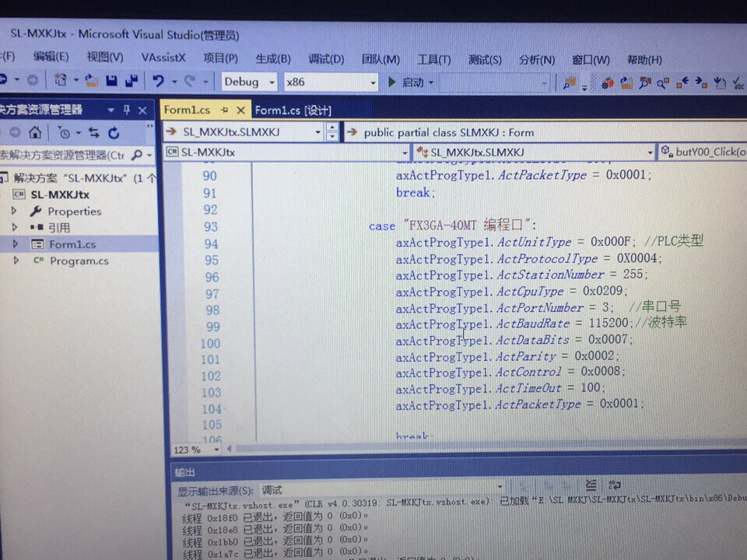747x560 pixels.
Task: Open the VAssistX menu
Action: tap(163, 58)
